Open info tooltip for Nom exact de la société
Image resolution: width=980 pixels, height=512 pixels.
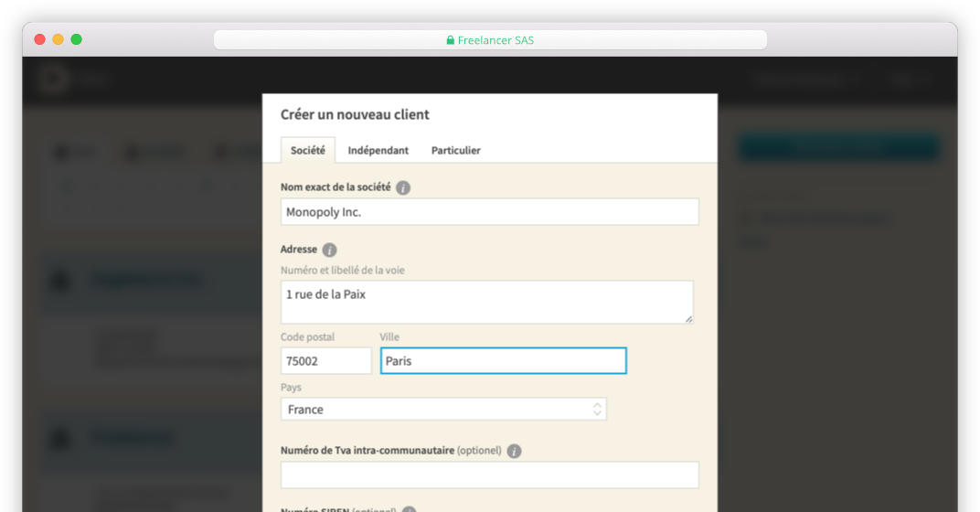coord(403,187)
